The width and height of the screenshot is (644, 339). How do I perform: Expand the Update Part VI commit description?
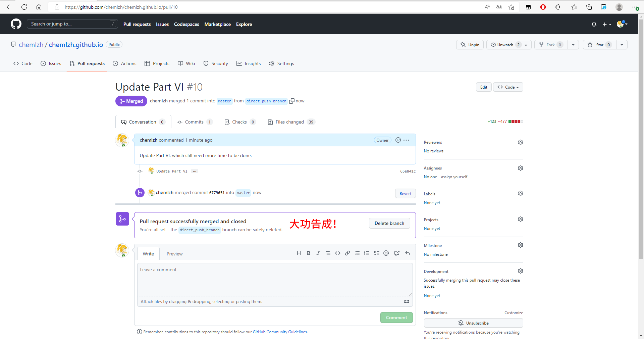195,171
